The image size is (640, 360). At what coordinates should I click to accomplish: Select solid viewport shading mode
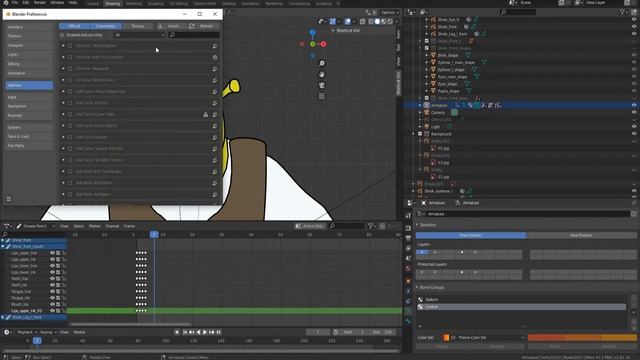click(x=377, y=21)
